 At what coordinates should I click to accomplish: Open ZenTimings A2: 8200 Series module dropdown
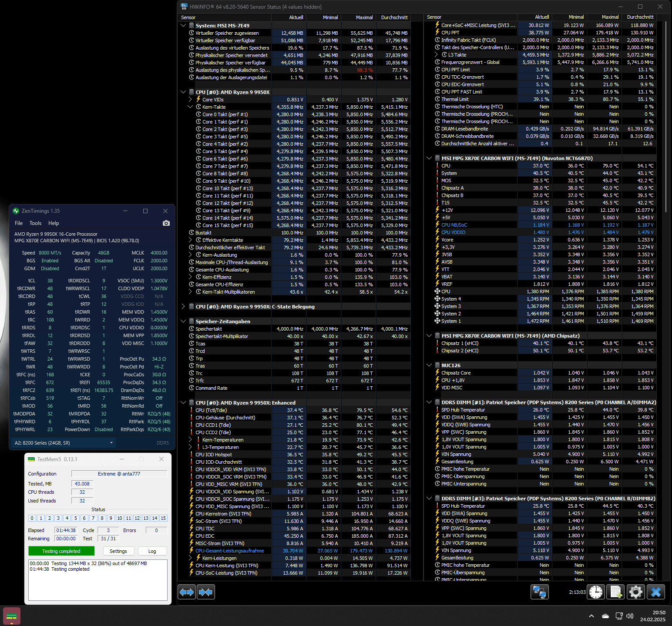coord(64,443)
